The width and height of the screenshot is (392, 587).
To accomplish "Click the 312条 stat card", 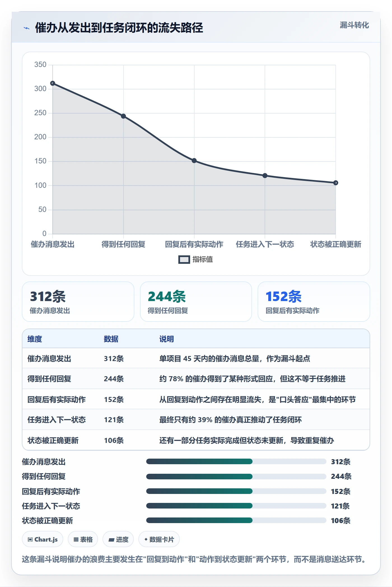I will (78, 302).
